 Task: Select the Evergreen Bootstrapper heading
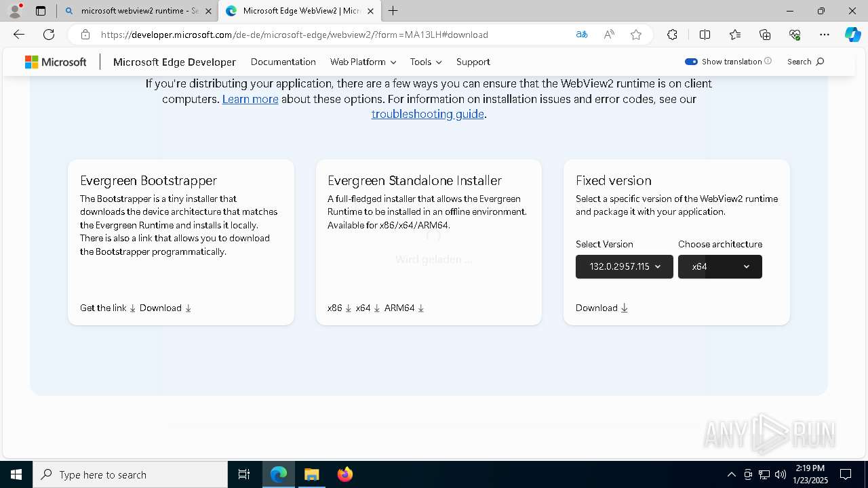[x=149, y=180]
